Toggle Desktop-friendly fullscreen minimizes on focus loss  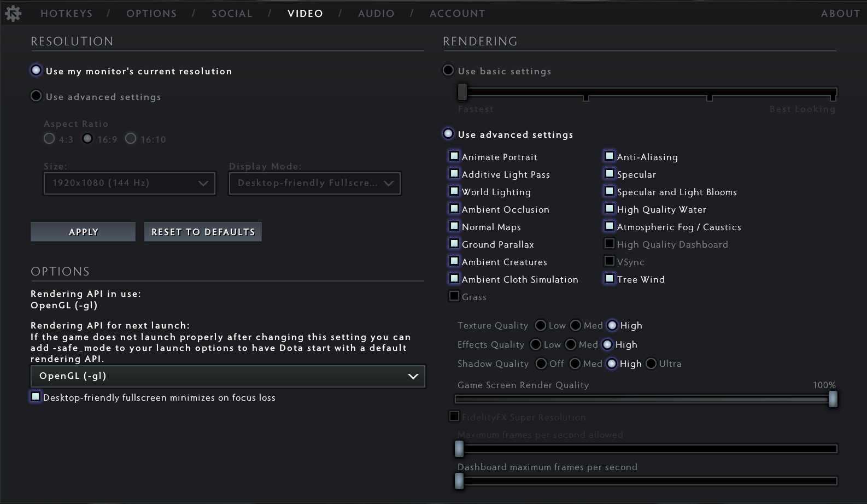(x=36, y=396)
